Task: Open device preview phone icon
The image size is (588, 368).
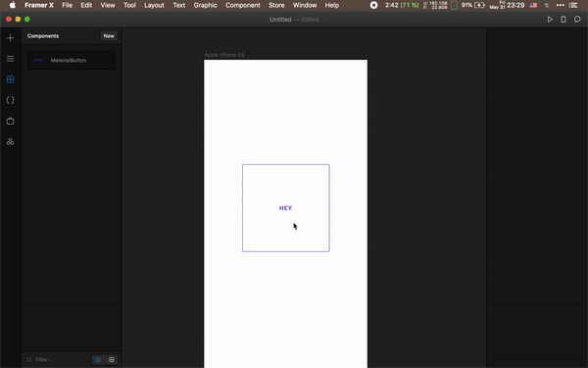Action: pos(563,20)
